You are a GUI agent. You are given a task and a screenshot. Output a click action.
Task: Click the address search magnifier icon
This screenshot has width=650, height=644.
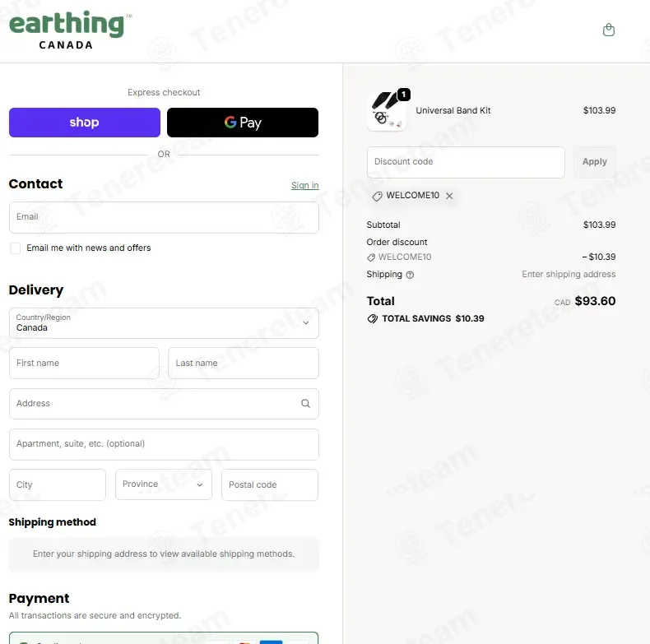305,404
